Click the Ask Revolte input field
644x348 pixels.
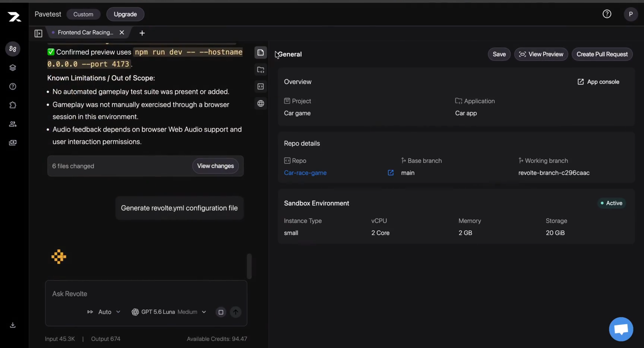[x=146, y=293]
